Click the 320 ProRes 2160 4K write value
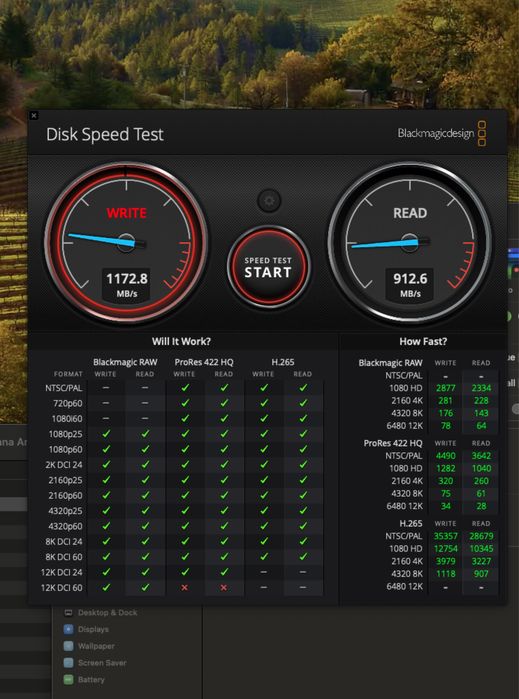Screen dimensions: 519x699 [x=445, y=481]
